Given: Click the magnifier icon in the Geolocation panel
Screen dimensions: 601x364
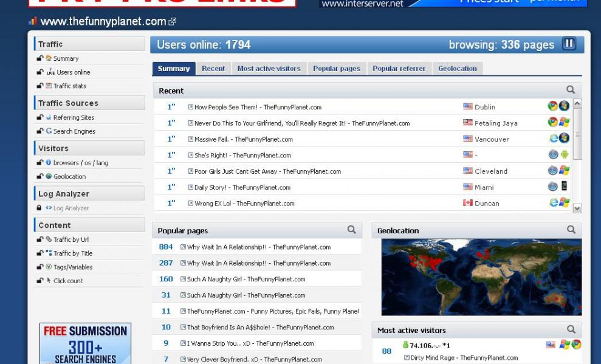Looking at the screenshot, I should pyautogui.click(x=571, y=230).
